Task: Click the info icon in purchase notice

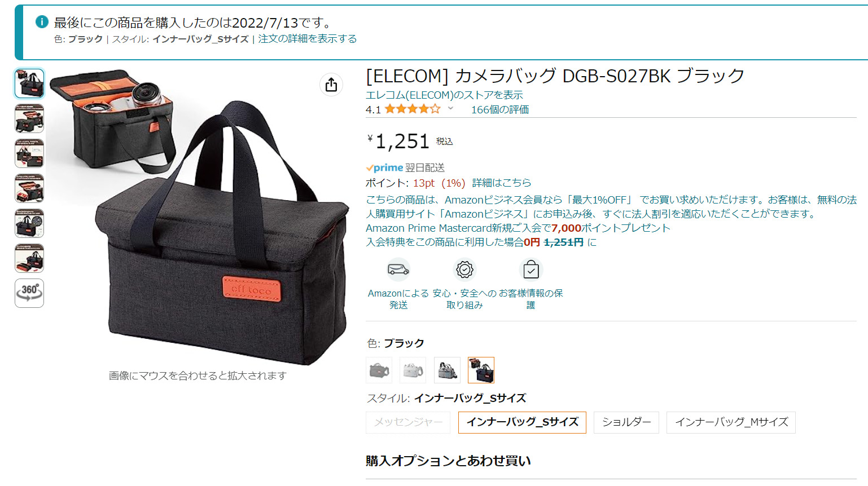Action: click(42, 22)
